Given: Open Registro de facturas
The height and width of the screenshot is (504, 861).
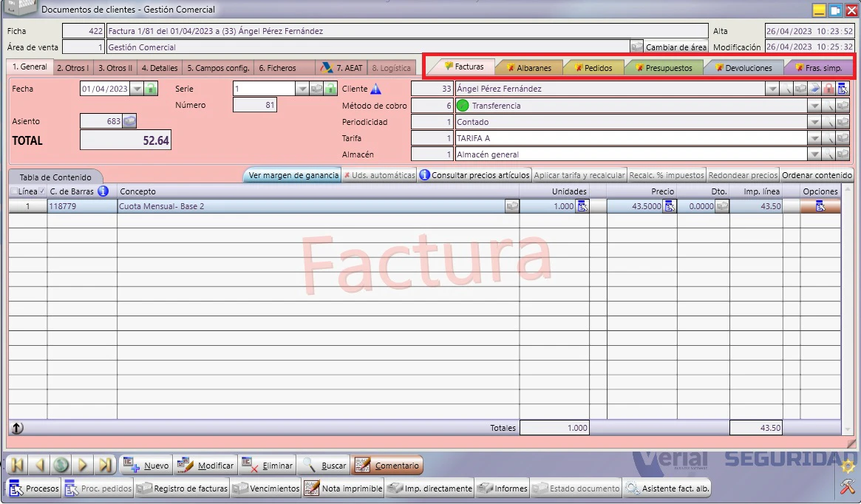Looking at the screenshot, I should pyautogui.click(x=183, y=488).
